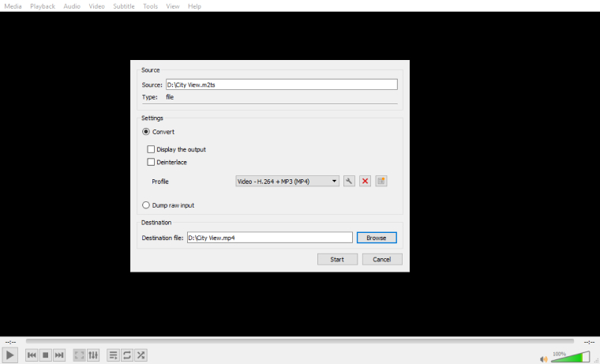Skip to next media track
600x364 pixels.
59,355
